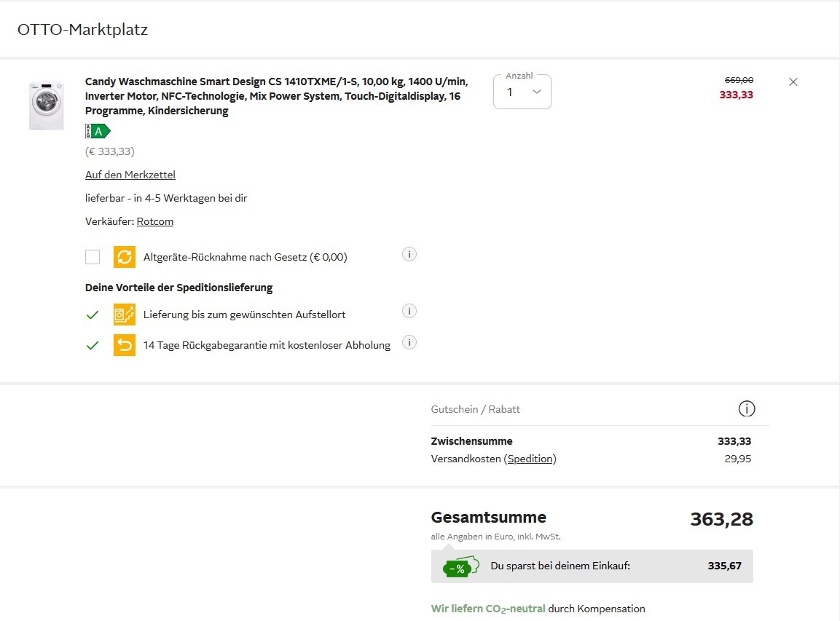
Task: Click the orange delivery-to-location stairs icon
Action: 125,315
